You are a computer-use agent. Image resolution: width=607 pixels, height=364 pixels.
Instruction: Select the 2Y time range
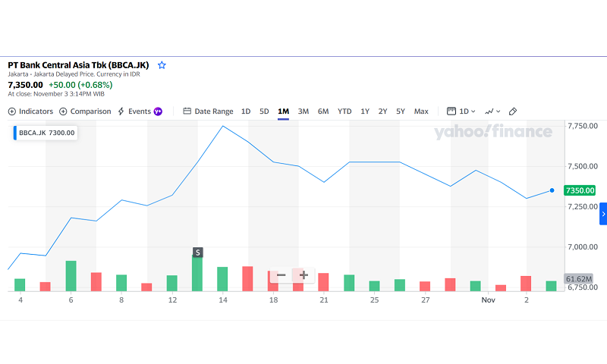[x=383, y=111]
